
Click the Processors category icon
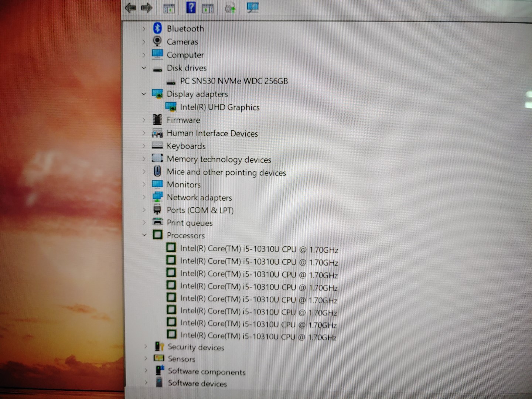158,235
